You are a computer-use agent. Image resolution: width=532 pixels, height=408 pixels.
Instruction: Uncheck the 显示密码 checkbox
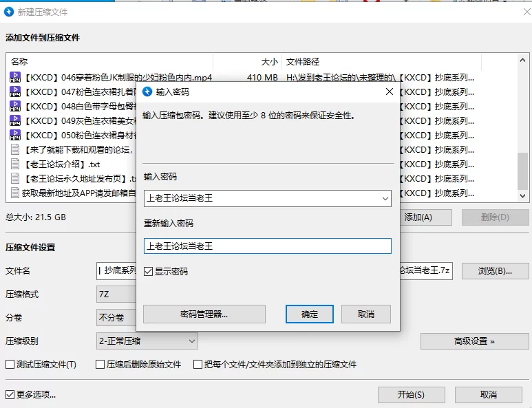point(148,271)
